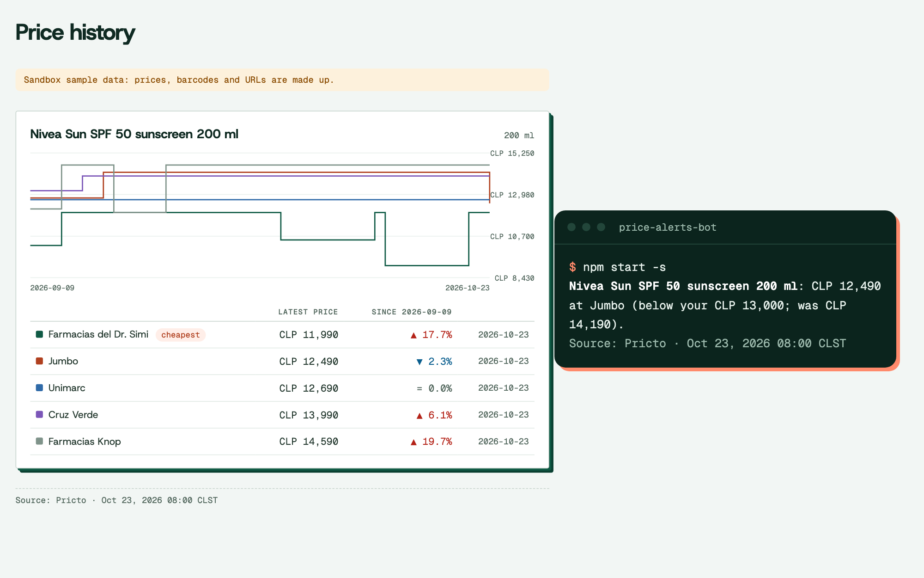Click the 0.0% change value
This screenshot has width=924, height=578.
pyautogui.click(x=440, y=388)
